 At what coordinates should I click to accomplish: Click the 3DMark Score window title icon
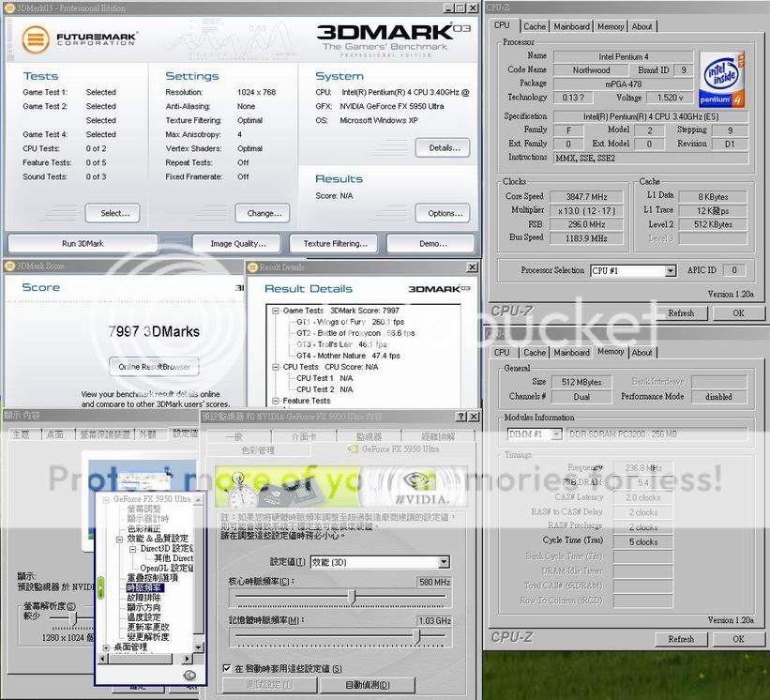(9, 266)
